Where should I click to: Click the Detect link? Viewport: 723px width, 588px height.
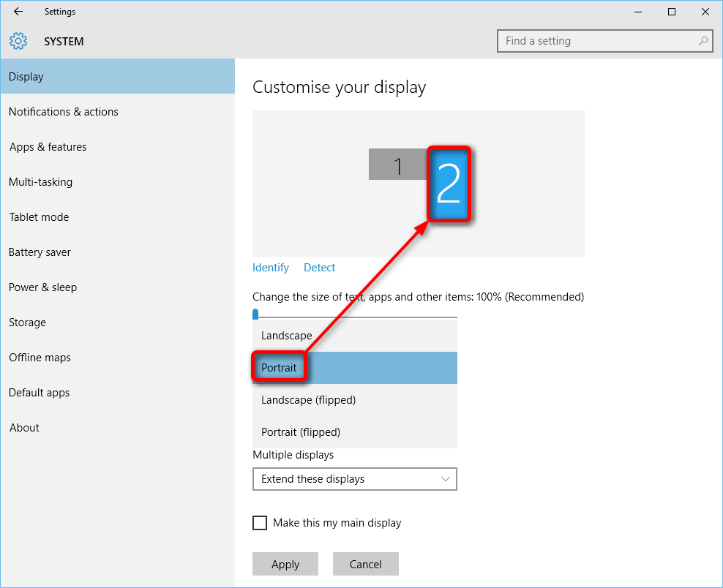point(319,268)
